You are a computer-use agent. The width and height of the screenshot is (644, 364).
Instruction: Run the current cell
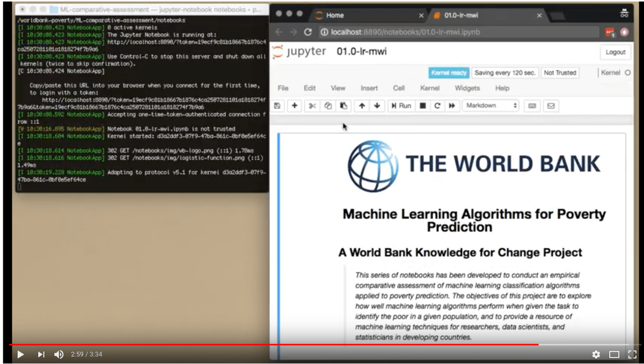coord(401,106)
